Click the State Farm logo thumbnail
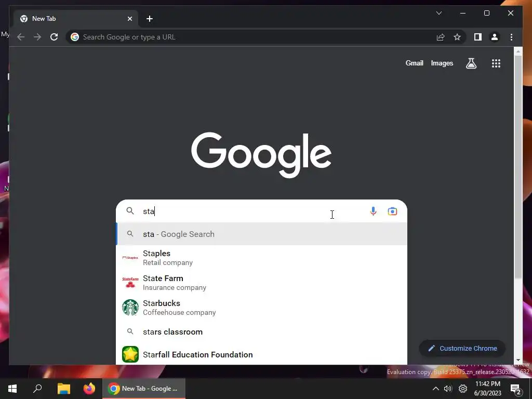 (x=130, y=283)
